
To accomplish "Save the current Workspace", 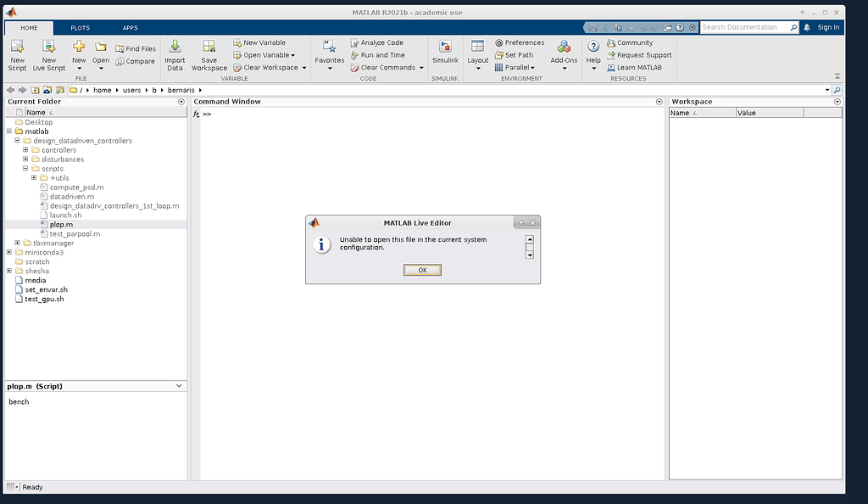I will pos(209,53).
